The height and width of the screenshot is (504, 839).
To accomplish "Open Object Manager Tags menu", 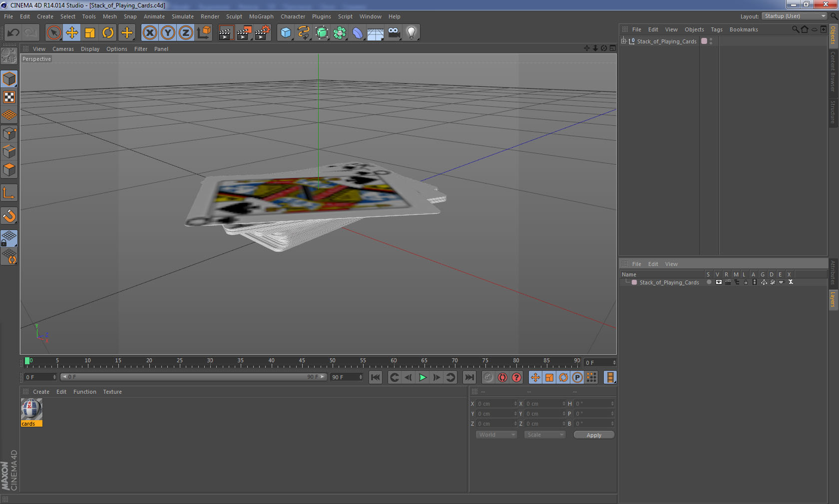I will (x=717, y=29).
